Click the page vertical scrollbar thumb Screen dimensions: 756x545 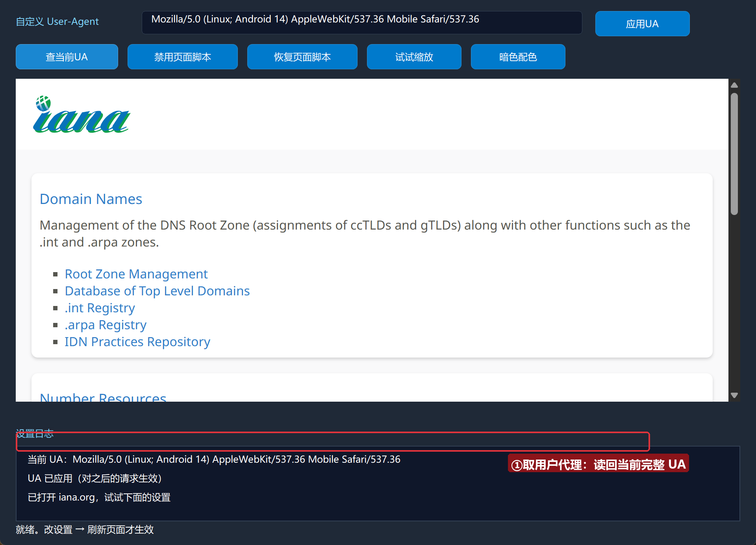(734, 154)
